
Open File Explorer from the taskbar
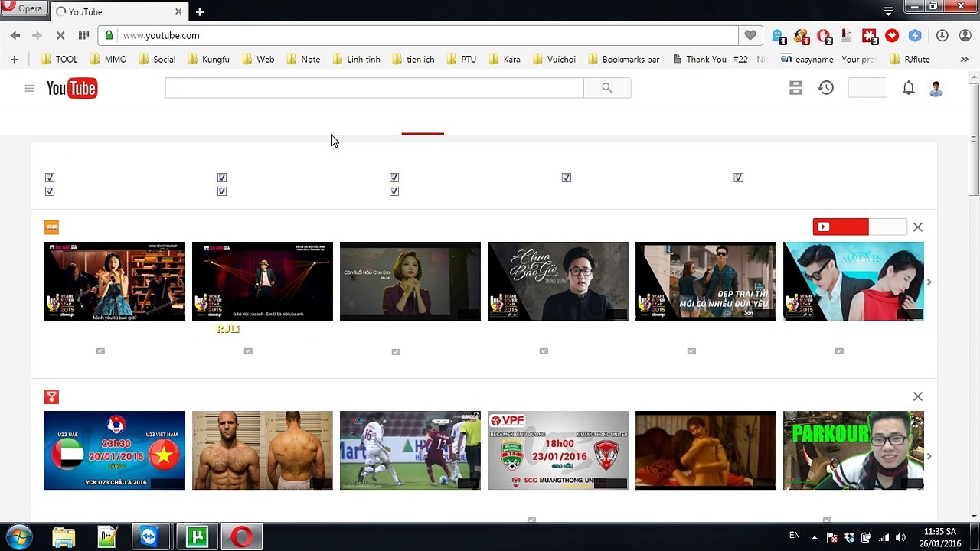pos(64,536)
